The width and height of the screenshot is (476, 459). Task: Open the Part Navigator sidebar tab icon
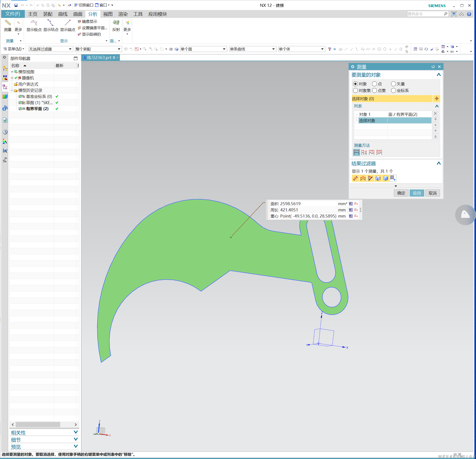(x=5, y=87)
